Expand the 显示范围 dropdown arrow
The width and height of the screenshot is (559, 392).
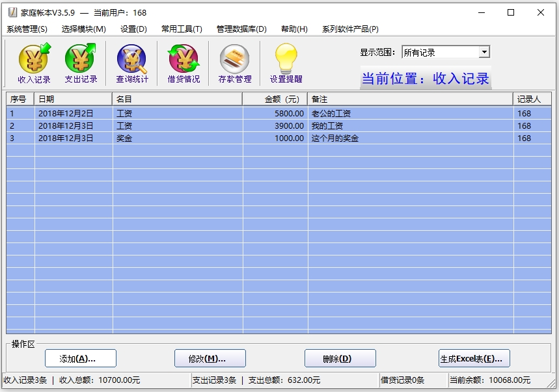tap(484, 52)
